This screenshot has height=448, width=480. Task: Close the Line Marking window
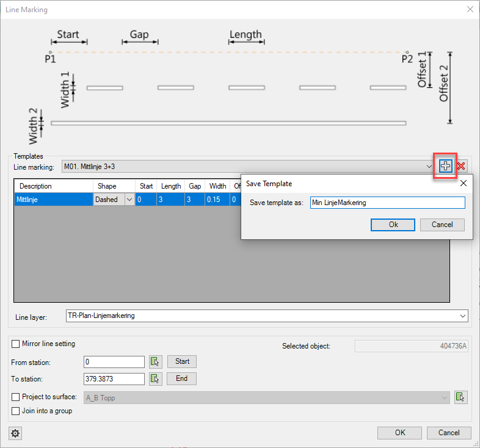tap(470, 10)
